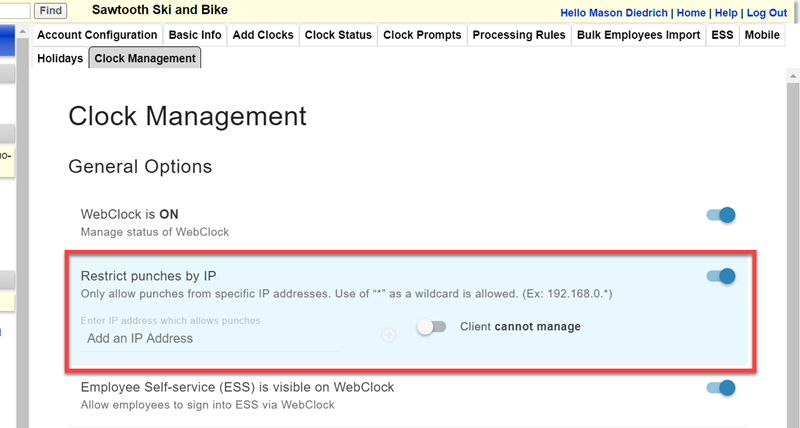Screen dimensions: 800x428
Task: Select the Holidays tab
Action: click(60, 59)
